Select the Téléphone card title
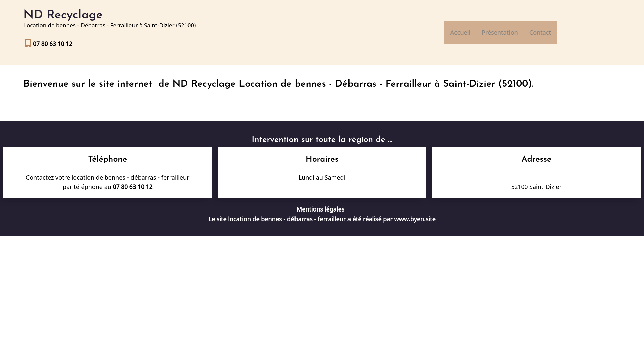This screenshot has width=644, height=362. (x=107, y=159)
